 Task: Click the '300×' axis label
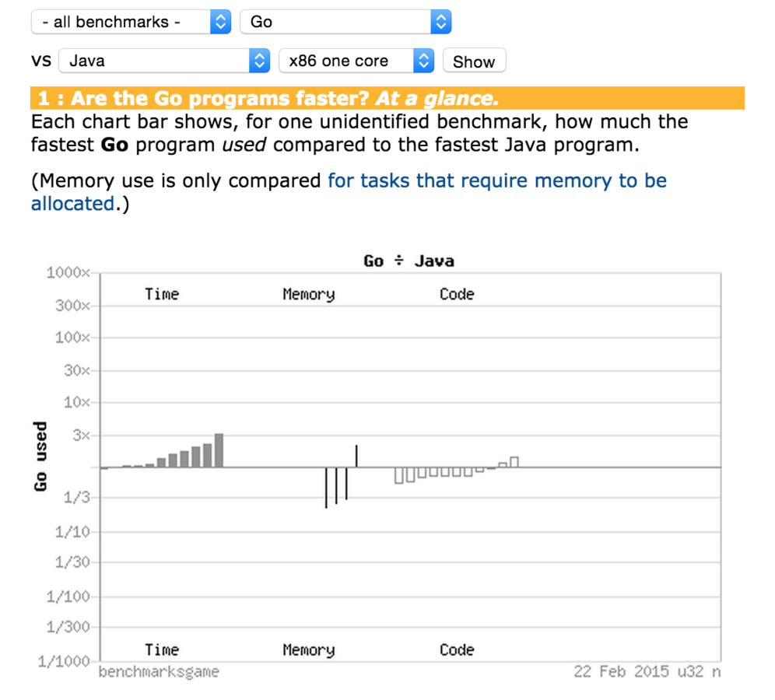pyautogui.click(x=72, y=306)
